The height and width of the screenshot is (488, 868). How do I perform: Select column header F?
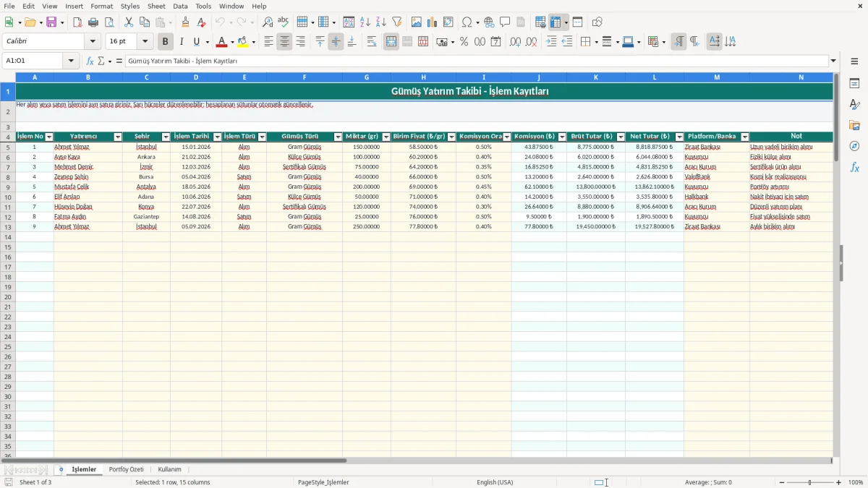[x=304, y=77]
